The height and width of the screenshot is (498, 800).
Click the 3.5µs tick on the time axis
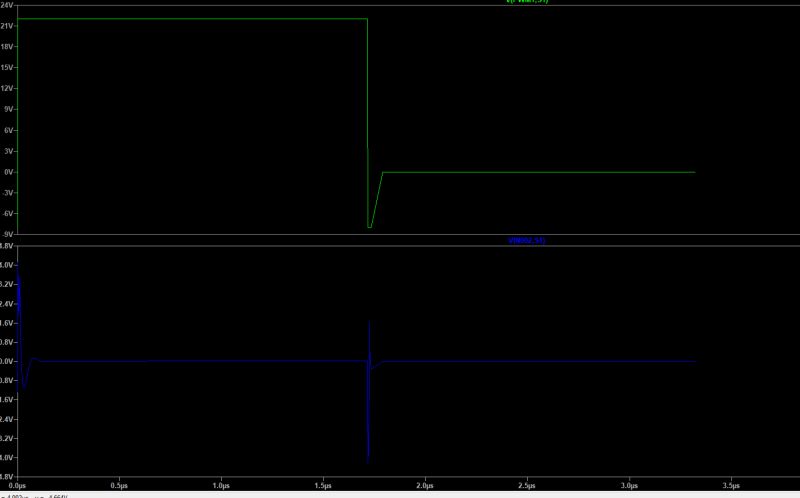click(x=731, y=486)
